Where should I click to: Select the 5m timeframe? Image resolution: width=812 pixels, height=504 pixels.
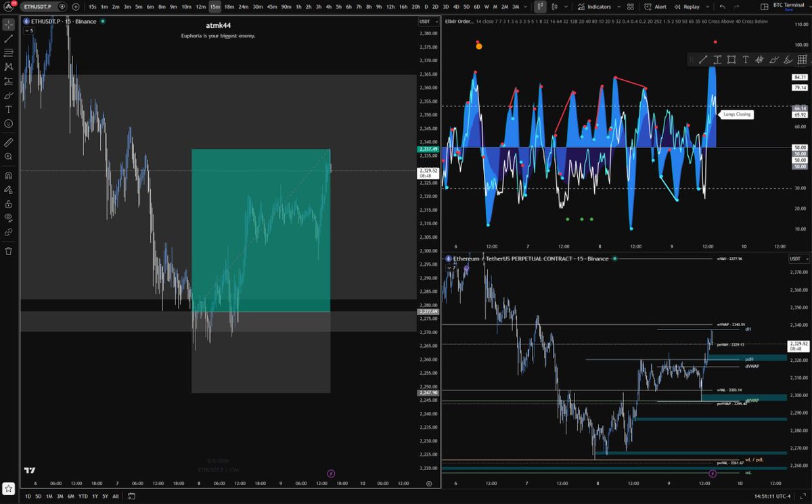click(x=139, y=7)
